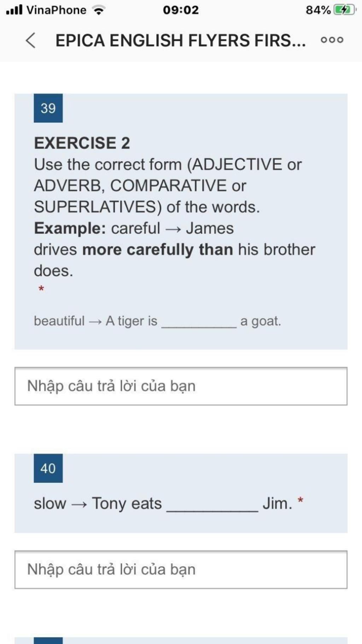Viewport: 362px width, 644px height.
Task: Click the answer field for question 40
Action: coord(181,569)
